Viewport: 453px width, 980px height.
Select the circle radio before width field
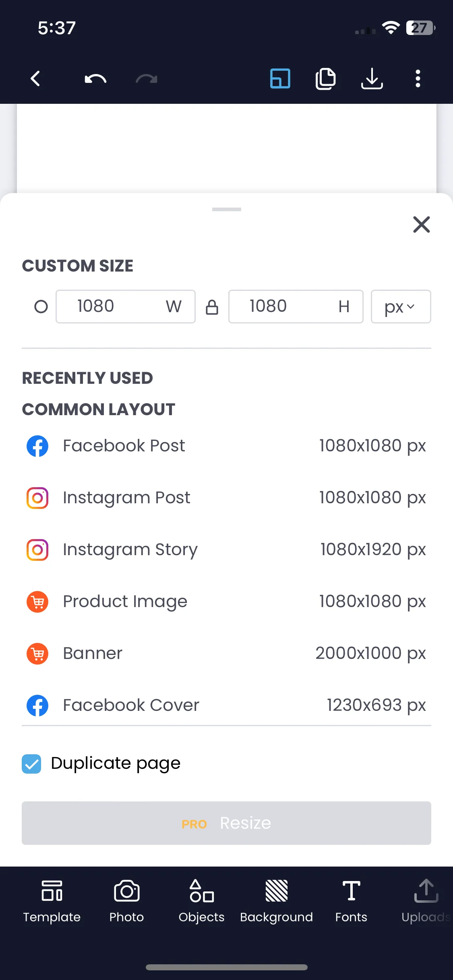[41, 307]
